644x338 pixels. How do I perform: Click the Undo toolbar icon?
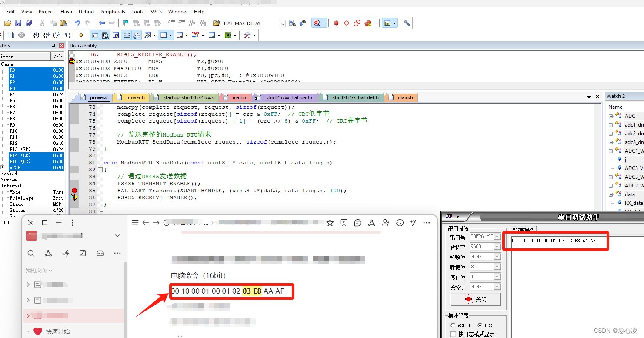[77, 23]
